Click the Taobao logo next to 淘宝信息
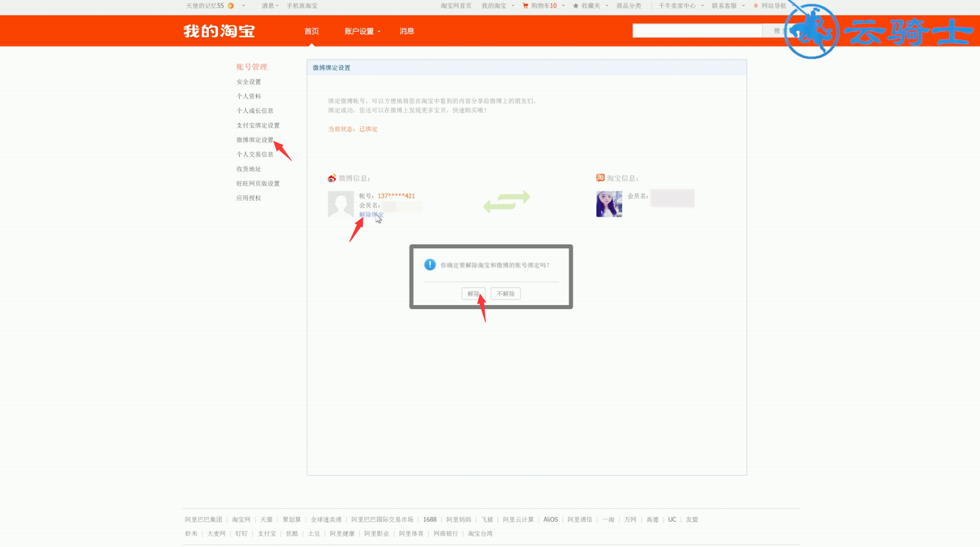Image resolution: width=980 pixels, height=547 pixels. coord(600,177)
